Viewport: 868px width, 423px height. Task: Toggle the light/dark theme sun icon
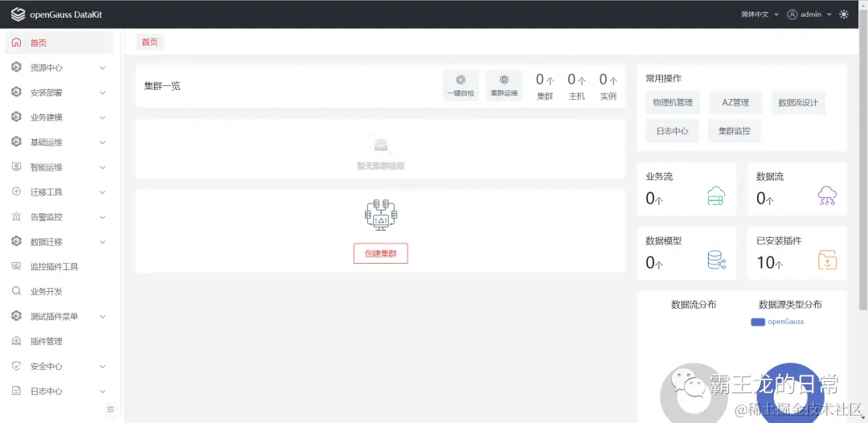(844, 14)
